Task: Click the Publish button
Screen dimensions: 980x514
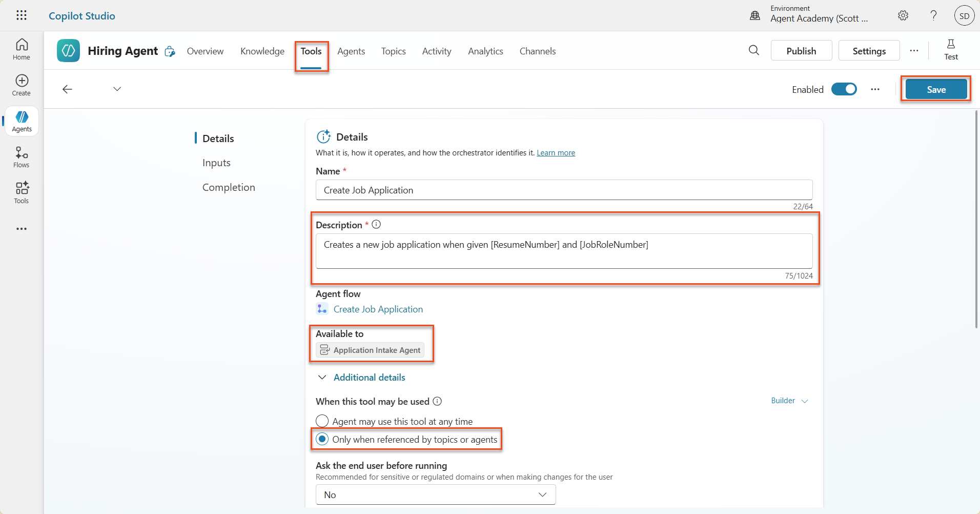Action: [801, 50]
